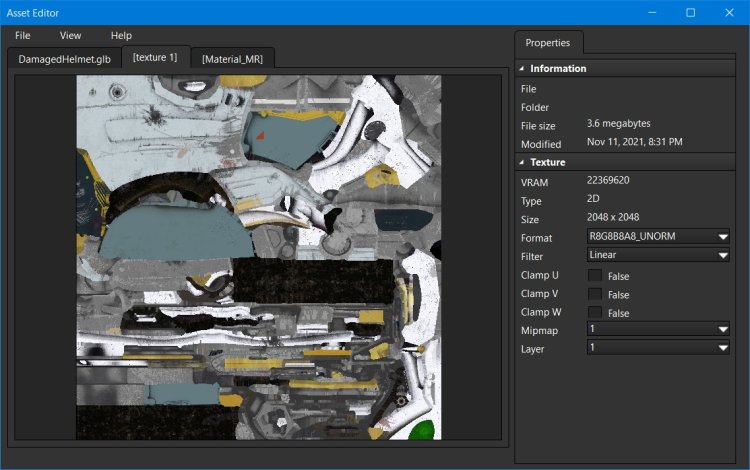This screenshot has width=750, height=470.
Task: Open the File menu
Action: (23, 35)
